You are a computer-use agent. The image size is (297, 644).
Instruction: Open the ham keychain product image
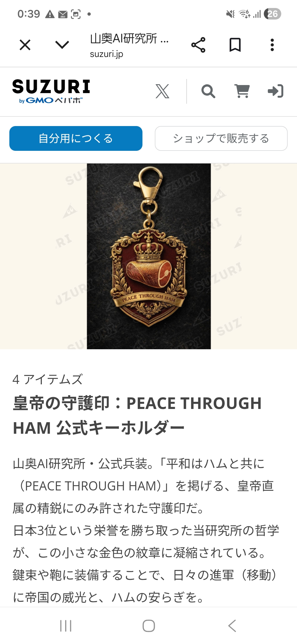click(149, 256)
